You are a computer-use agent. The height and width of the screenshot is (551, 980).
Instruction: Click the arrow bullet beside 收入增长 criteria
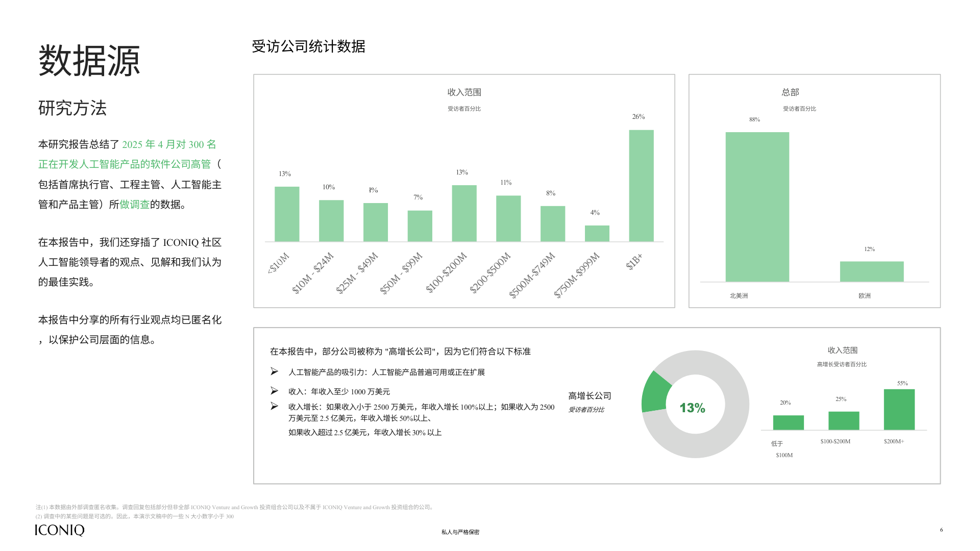click(274, 406)
